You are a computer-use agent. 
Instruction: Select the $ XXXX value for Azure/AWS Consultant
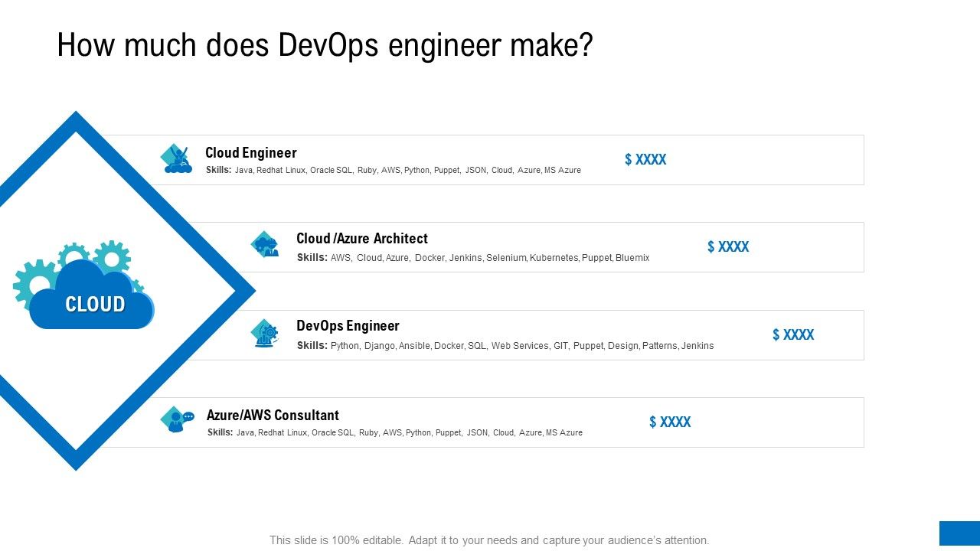(670, 422)
